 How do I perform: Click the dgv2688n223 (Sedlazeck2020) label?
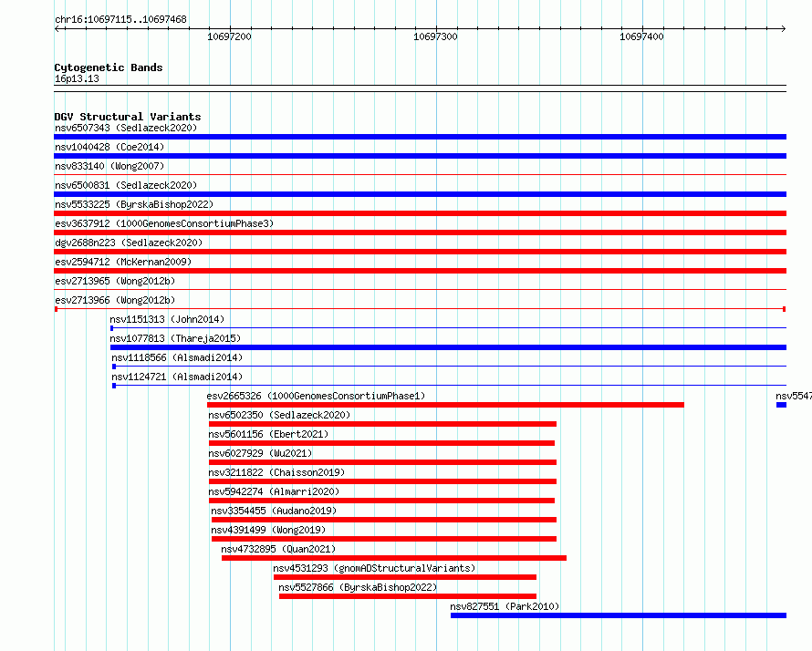(x=129, y=243)
